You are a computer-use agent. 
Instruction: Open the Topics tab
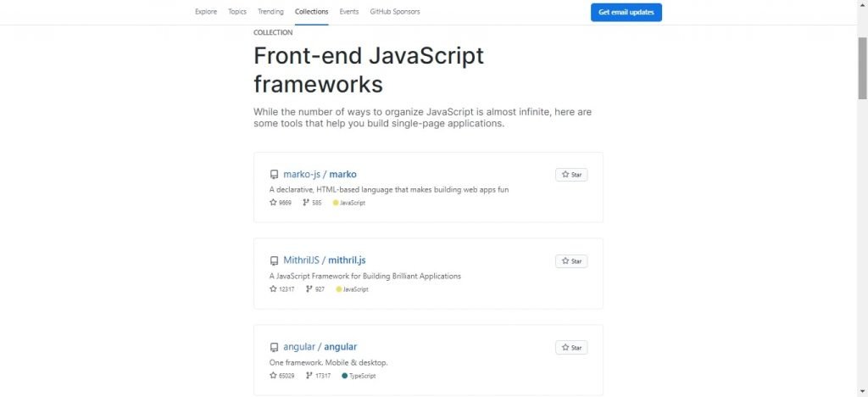click(x=237, y=12)
